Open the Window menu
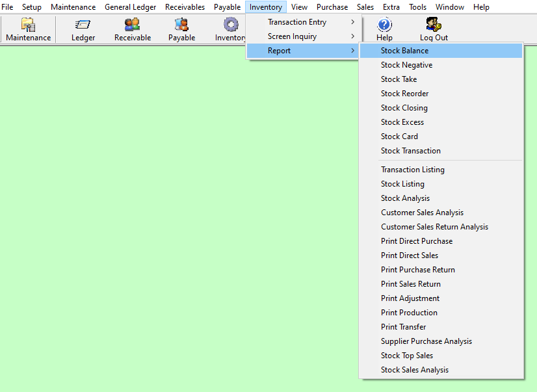 (x=450, y=7)
